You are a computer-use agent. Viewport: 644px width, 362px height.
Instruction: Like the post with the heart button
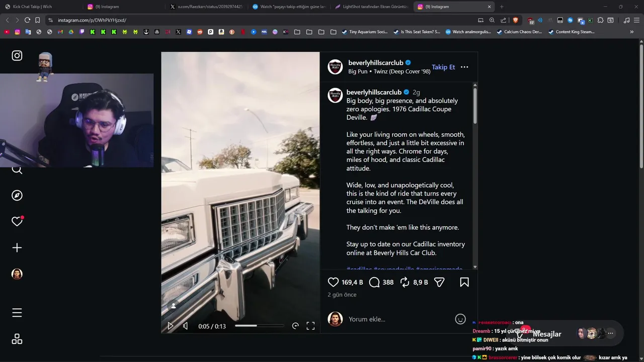[x=333, y=283]
